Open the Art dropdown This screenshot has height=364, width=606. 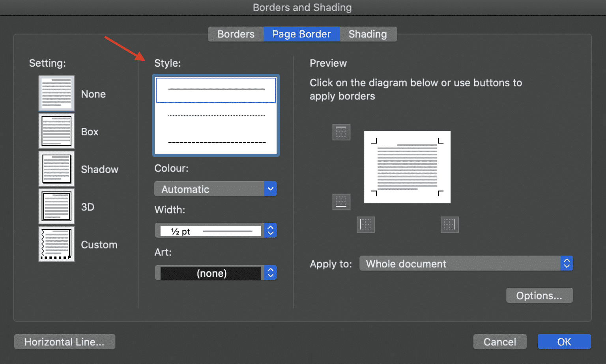[x=270, y=273]
